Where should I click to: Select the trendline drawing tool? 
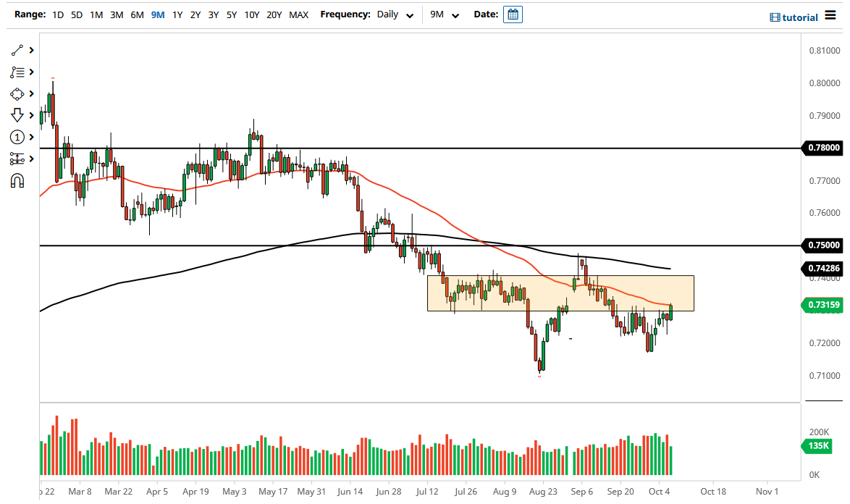(17, 50)
